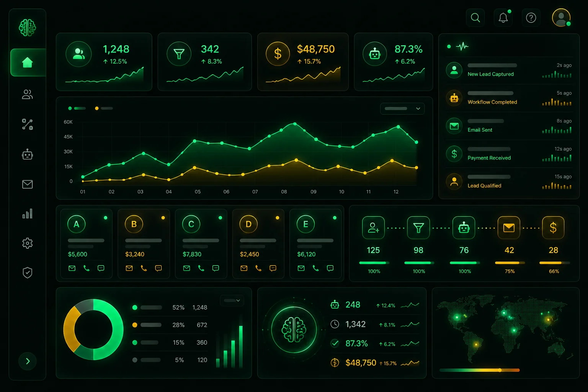Open the user profile avatar
The height and width of the screenshot is (392, 588).
click(x=562, y=18)
